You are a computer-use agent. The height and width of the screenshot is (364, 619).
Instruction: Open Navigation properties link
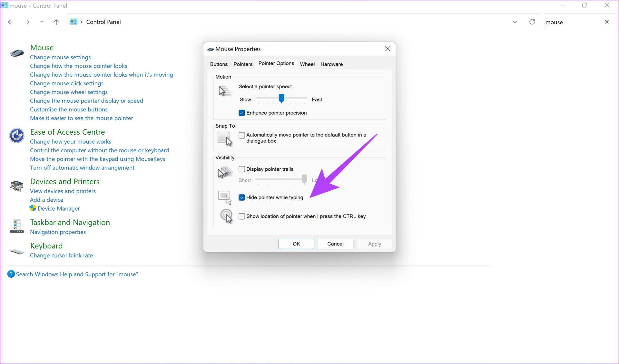[58, 232]
